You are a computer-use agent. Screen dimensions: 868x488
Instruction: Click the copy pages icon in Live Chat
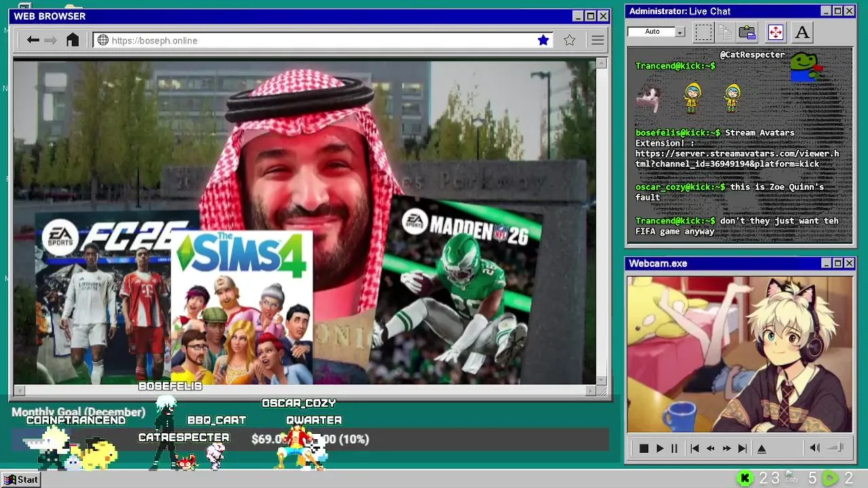[725, 32]
